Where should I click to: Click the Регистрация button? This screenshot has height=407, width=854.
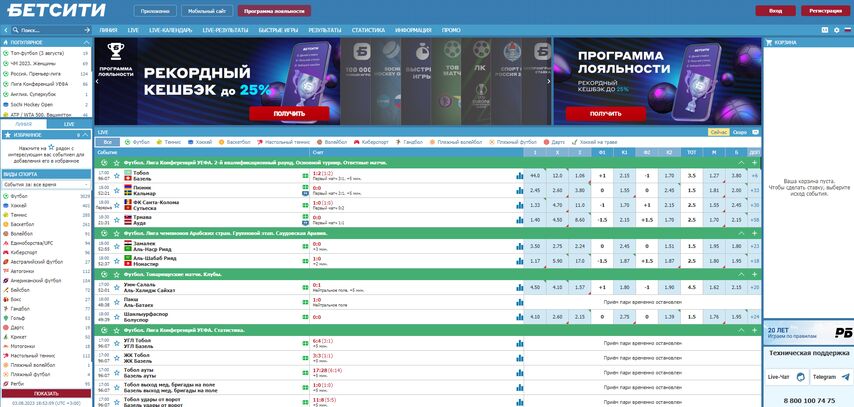(825, 11)
